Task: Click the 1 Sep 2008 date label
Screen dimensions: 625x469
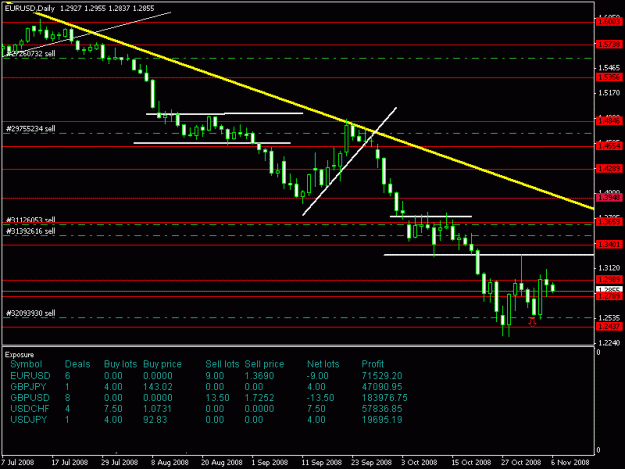Action: 269,462
